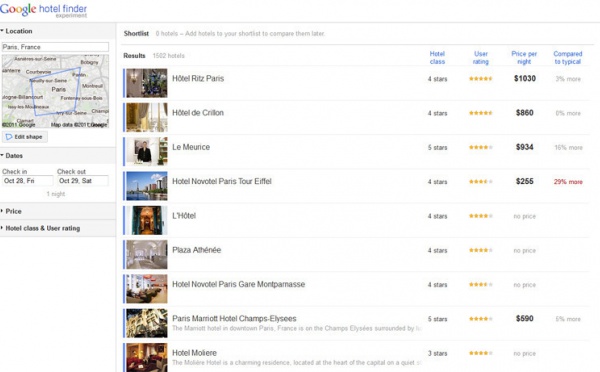Select Paris Marriott Hotel Champs-Elysees name
The width and height of the screenshot is (600, 372).
pos(234,318)
